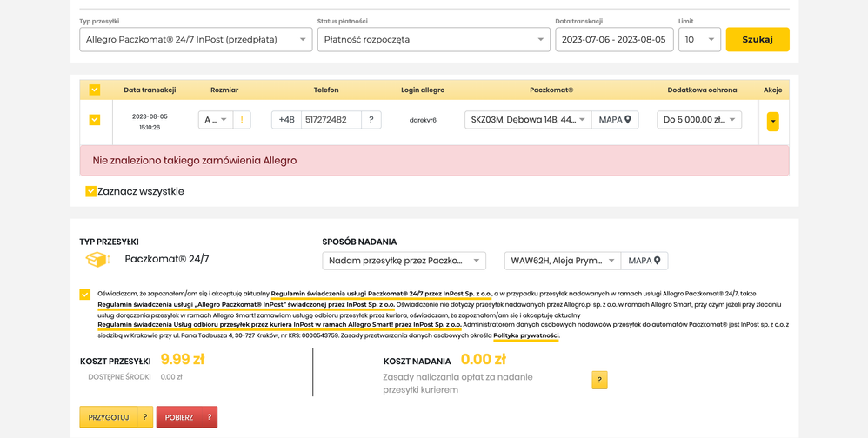This screenshot has height=438, width=868.
Task: Open the Typ przesyłki dropdown
Action: pyautogui.click(x=196, y=40)
